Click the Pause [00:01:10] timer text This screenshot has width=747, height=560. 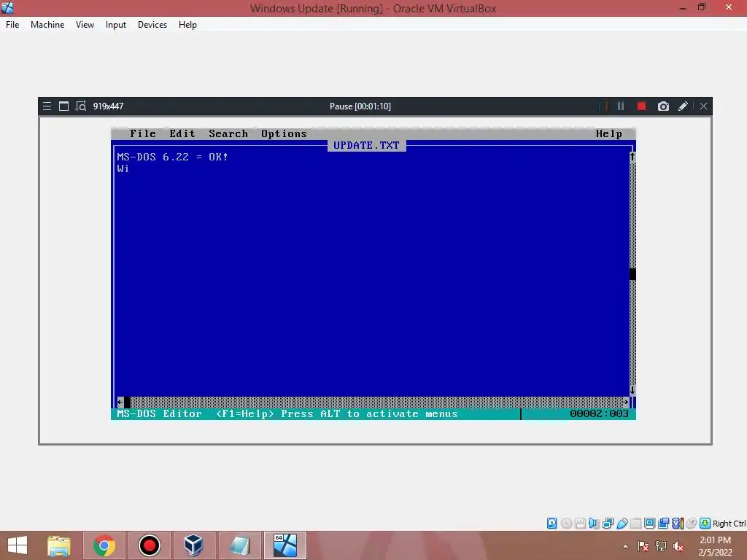[x=360, y=106]
